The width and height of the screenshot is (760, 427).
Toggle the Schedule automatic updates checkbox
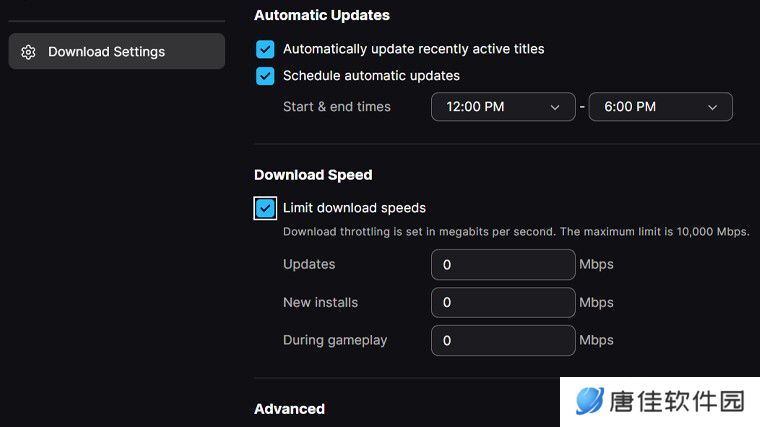tap(265, 76)
